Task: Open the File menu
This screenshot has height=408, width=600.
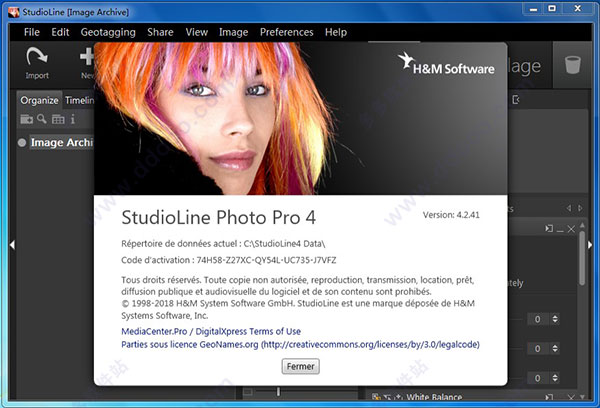Action: [x=32, y=32]
